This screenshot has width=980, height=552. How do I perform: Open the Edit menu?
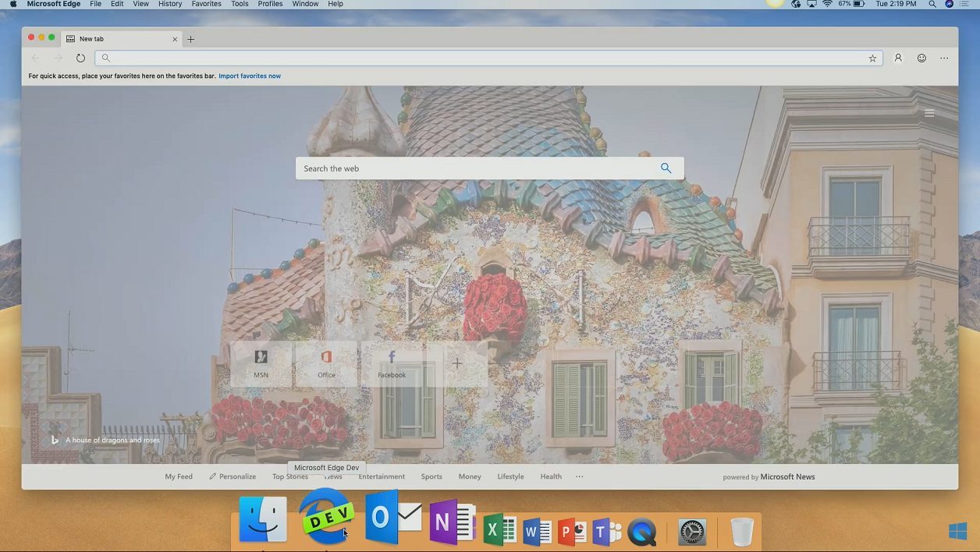coord(117,4)
